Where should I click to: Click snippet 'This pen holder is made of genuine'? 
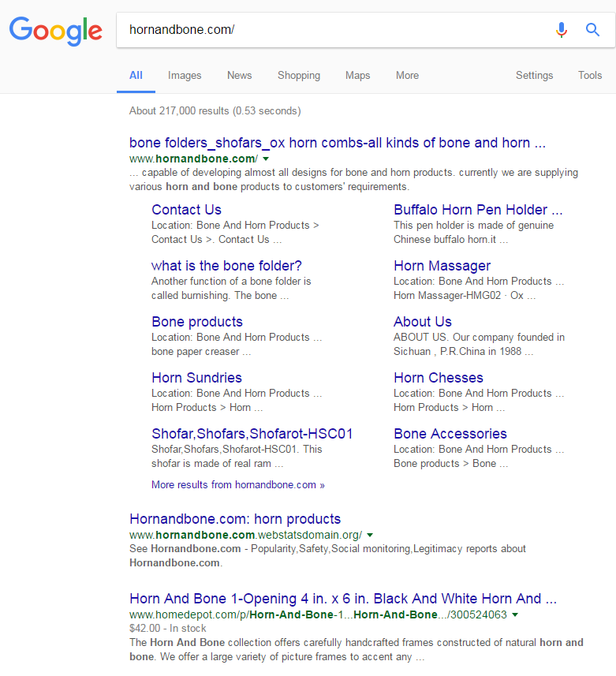coord(474,225)
